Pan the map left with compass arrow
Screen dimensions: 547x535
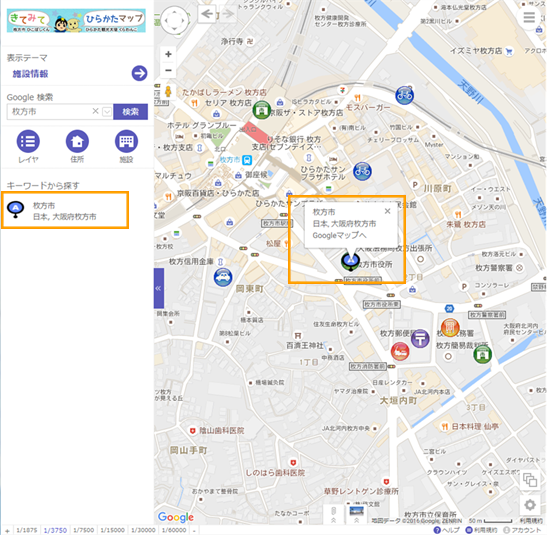[x=166, y=20]
